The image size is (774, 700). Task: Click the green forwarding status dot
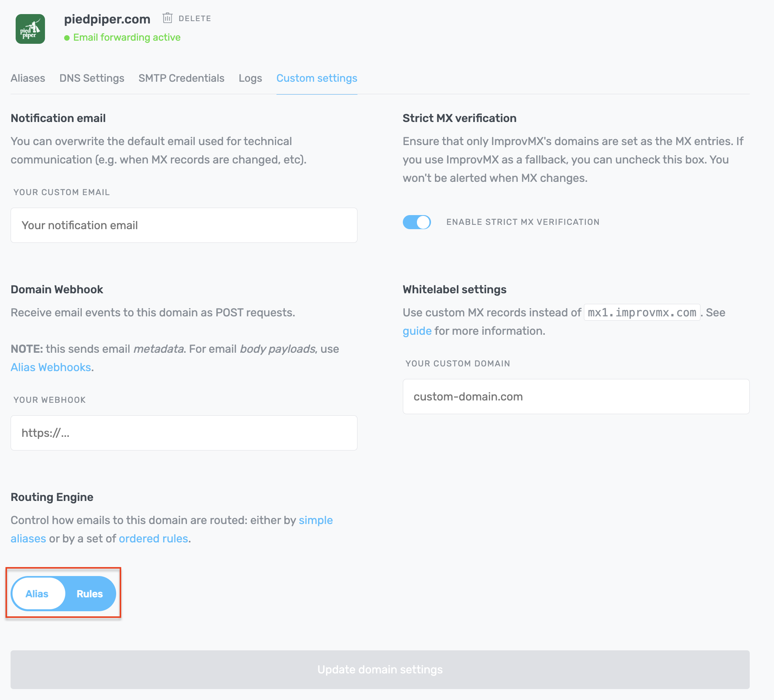tap(67, 38)
